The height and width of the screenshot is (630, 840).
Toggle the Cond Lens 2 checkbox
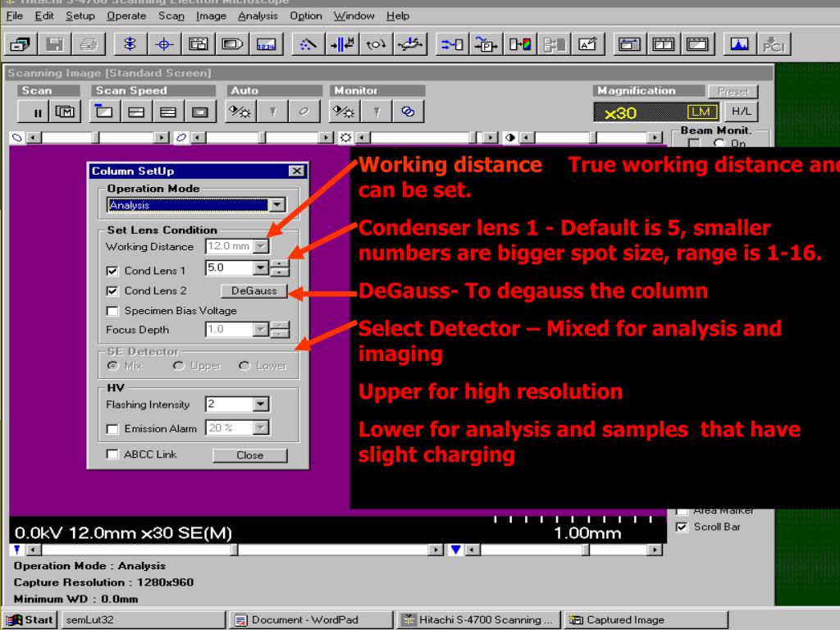[112, 291]
